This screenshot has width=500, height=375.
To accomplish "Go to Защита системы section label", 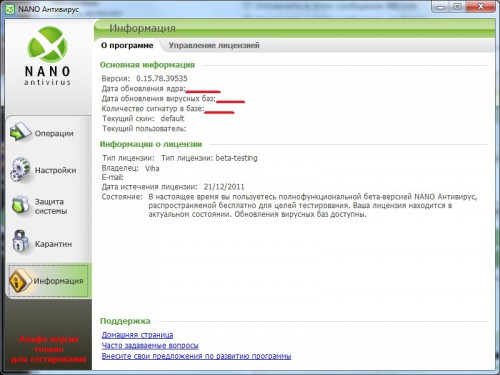I will [x=51, y=206].
